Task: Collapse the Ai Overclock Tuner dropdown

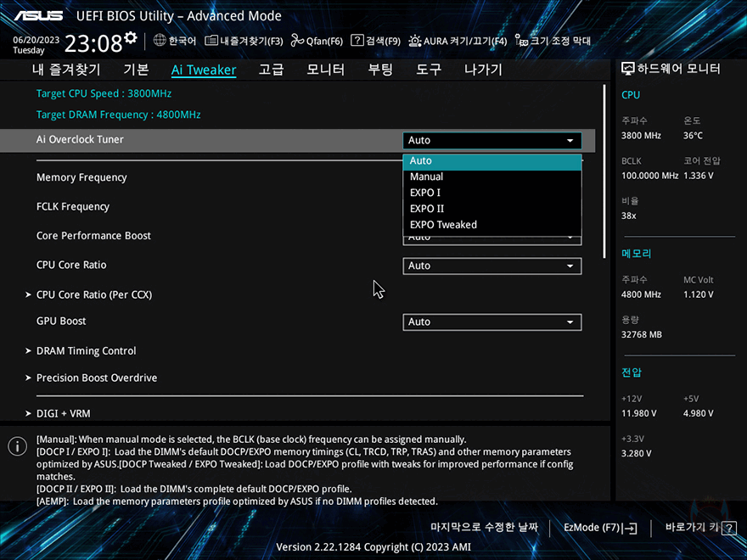Action: (492, 141)
